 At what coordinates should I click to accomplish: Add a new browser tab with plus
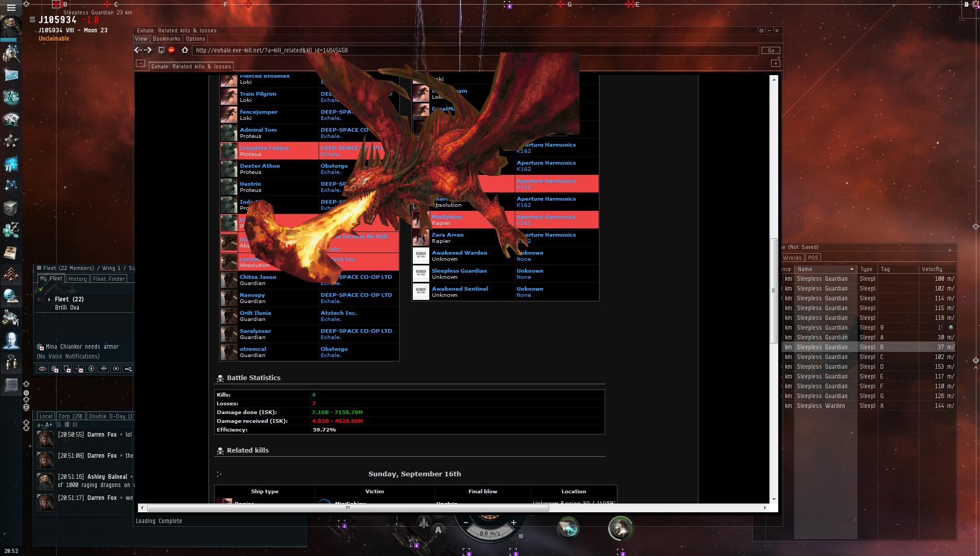click(776, 63)
